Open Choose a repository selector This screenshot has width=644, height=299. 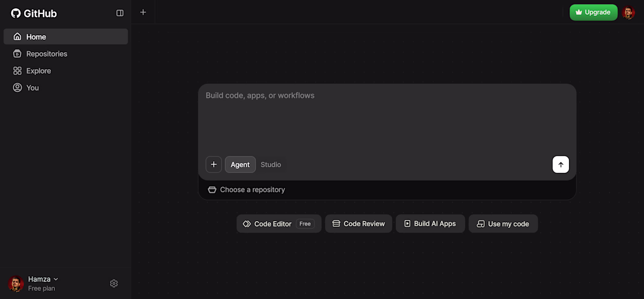[246, 189]
